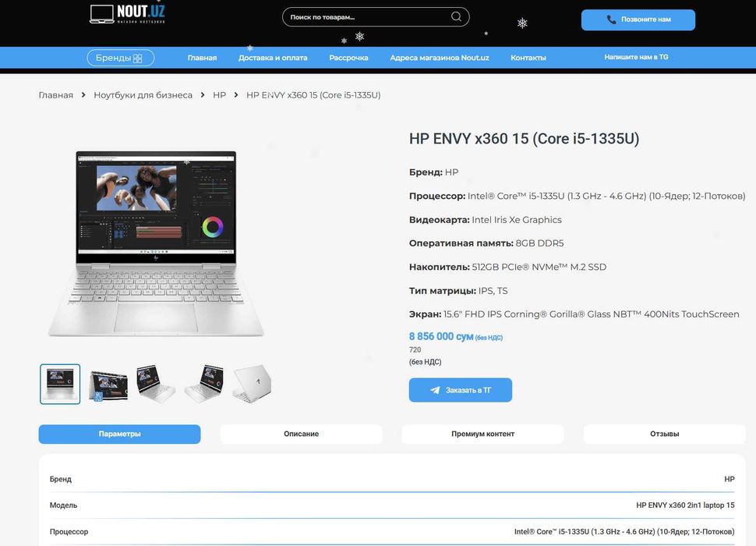Click the Главная breadcrumb link

coord(56,95)
